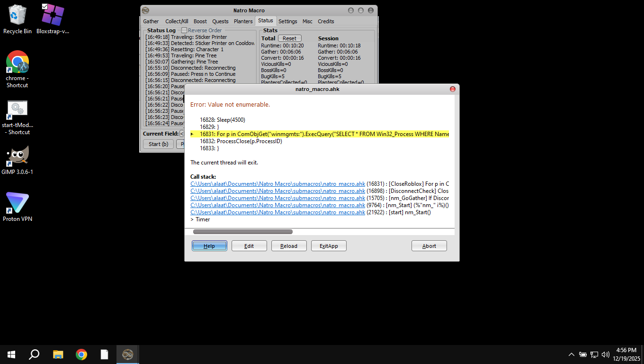This screenshot has height=364, width=644.
Task: Click Total "Runtime: 00:10:20" value
Action: [282, 46]
